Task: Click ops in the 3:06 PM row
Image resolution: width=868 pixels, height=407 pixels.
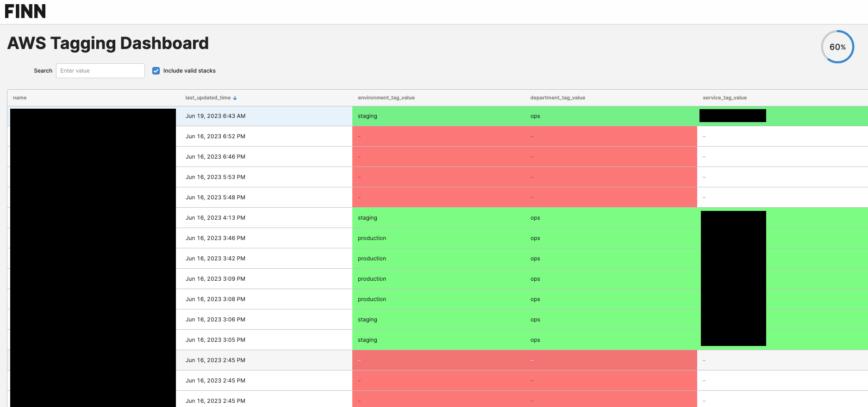Action: coord(535,320)
